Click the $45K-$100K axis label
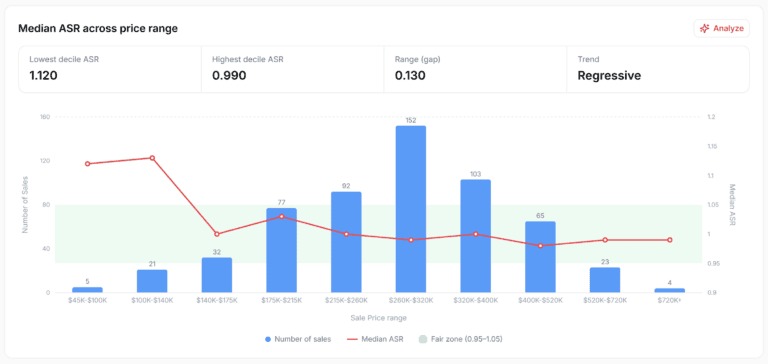Screen dimensions: 768x364 tap(88, 300)
